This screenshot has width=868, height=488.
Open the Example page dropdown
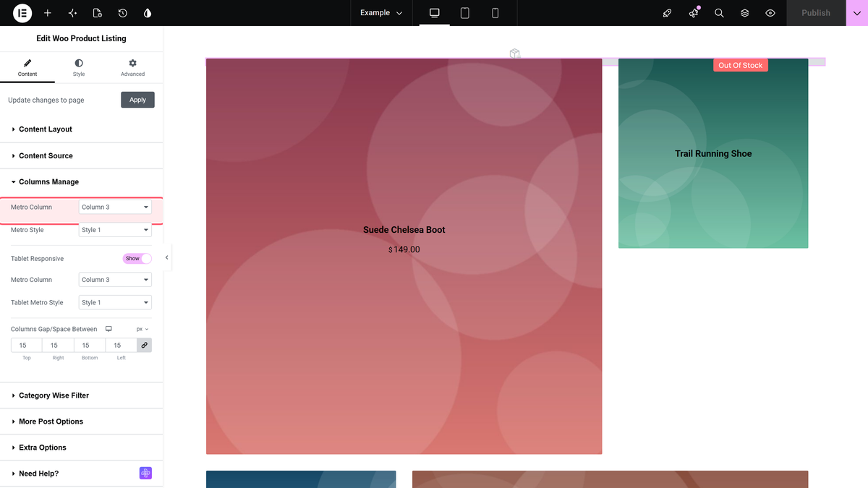tap(381, 13)
